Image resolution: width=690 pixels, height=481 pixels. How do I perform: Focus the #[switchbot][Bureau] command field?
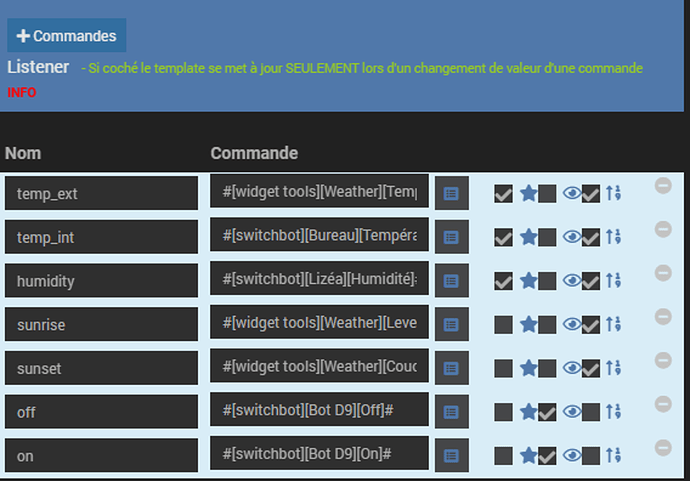pyautogui.click(x=319, y=235)
